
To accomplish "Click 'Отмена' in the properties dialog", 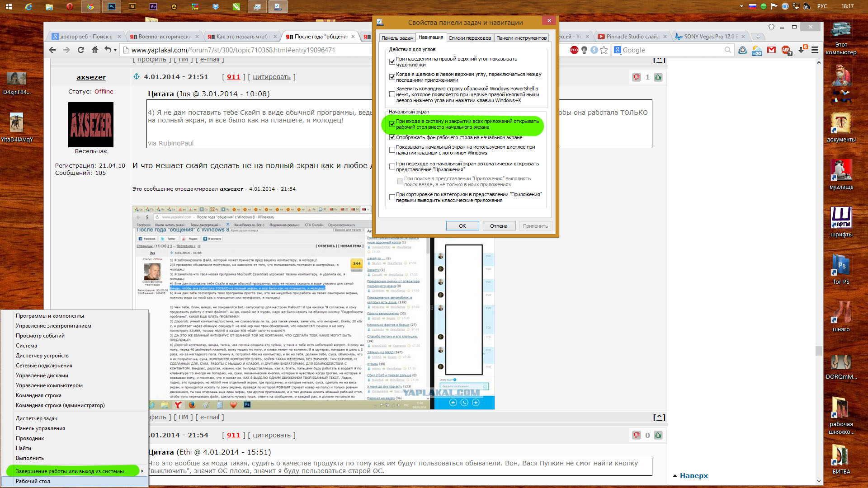I will [x=499, y=226].
